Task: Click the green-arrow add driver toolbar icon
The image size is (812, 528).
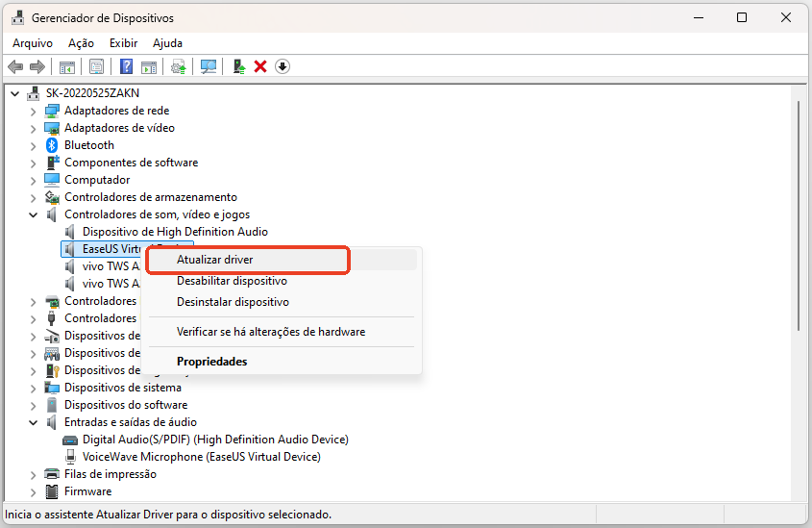Action: coord(239,66)
